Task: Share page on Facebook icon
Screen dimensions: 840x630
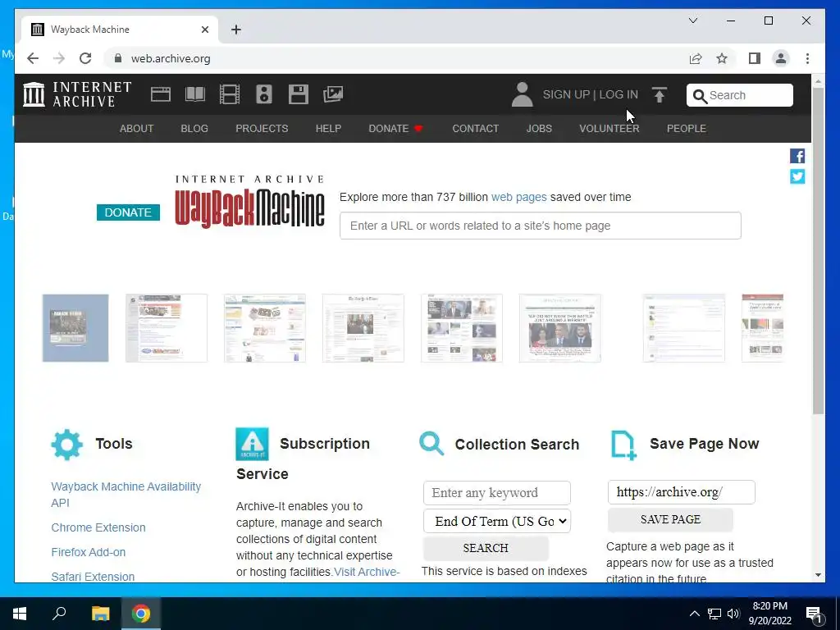Action: point(797,156)
